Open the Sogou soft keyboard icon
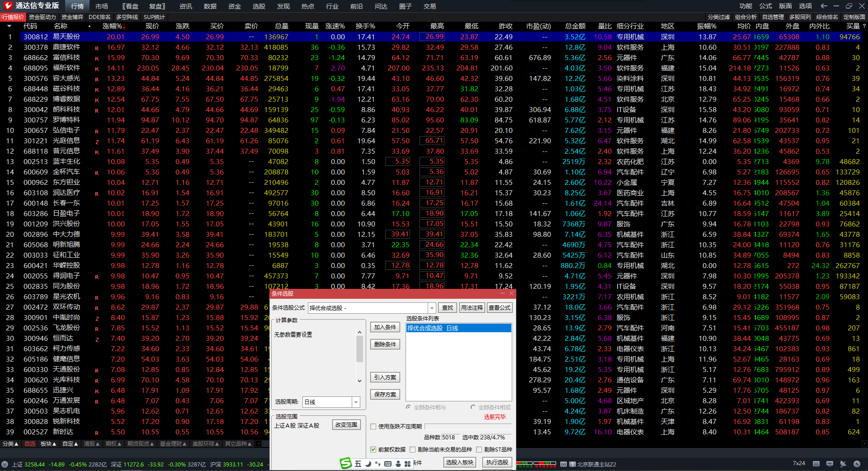 coord(388,463)
